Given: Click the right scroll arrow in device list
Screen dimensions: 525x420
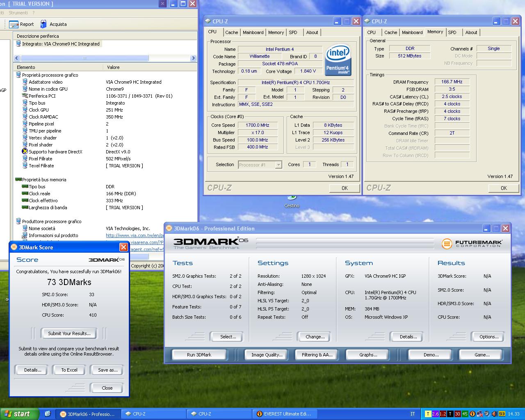Looking at the screenshot, I should 193,58.
